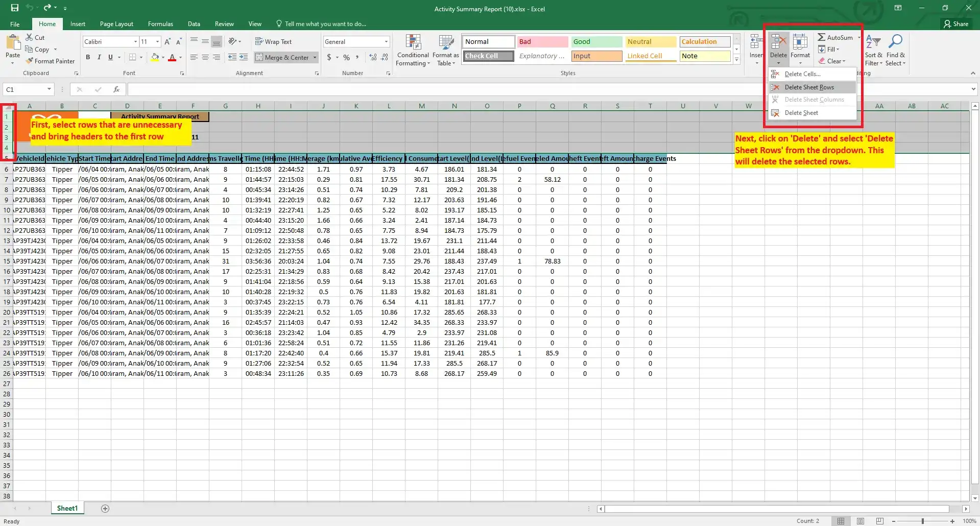Switch to the Formulas ribbon tab
980x526 pixels.
point(160,23)
